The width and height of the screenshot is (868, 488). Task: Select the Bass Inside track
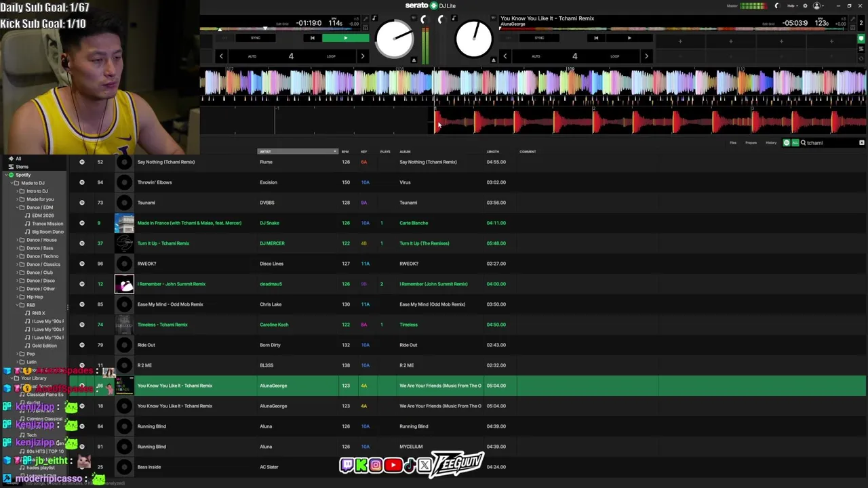click(468, 467)
